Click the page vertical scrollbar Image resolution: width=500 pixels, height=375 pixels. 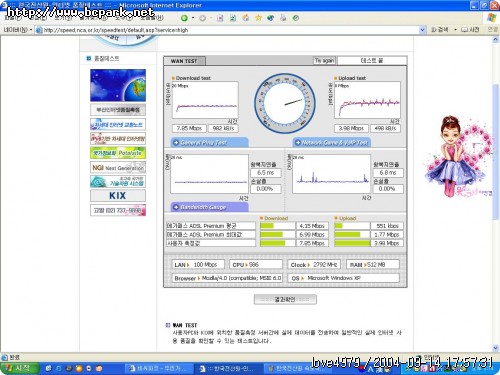tap(495, 193)
